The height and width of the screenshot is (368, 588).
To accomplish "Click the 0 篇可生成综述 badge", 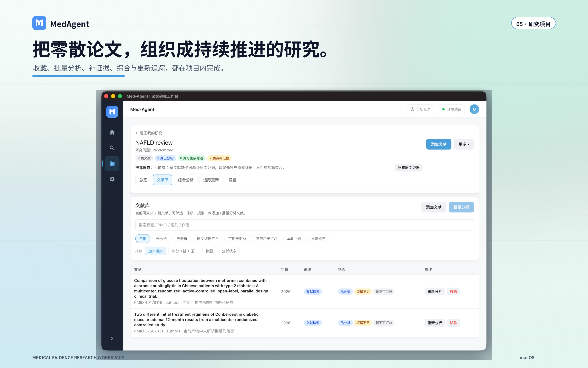I will 192,158.
